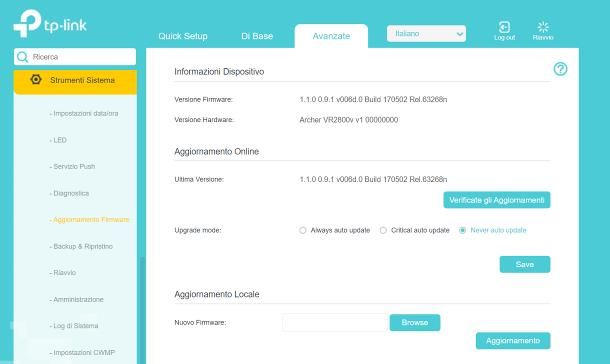Open the Italiano language dropdown

coord(426,34)
